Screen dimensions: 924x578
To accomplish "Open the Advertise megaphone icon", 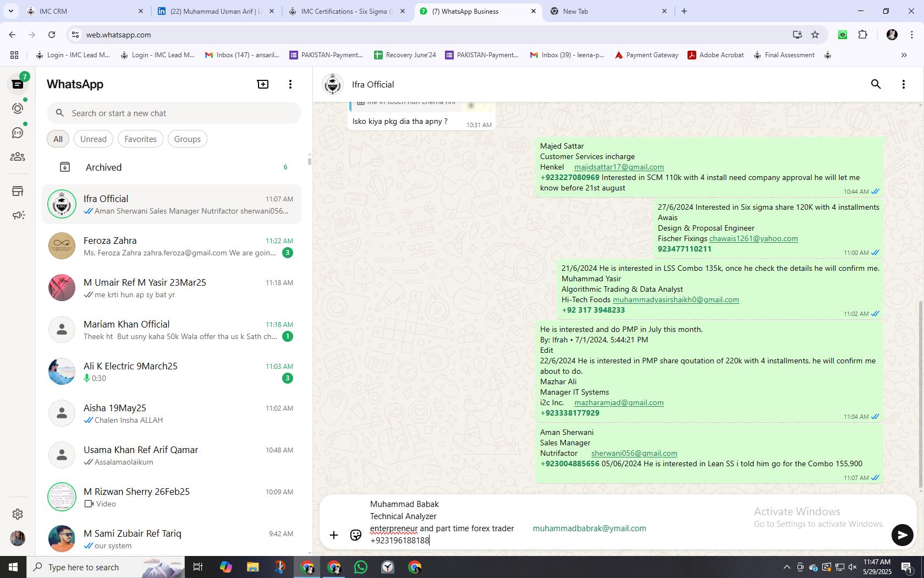I will [x=18, y=215].
